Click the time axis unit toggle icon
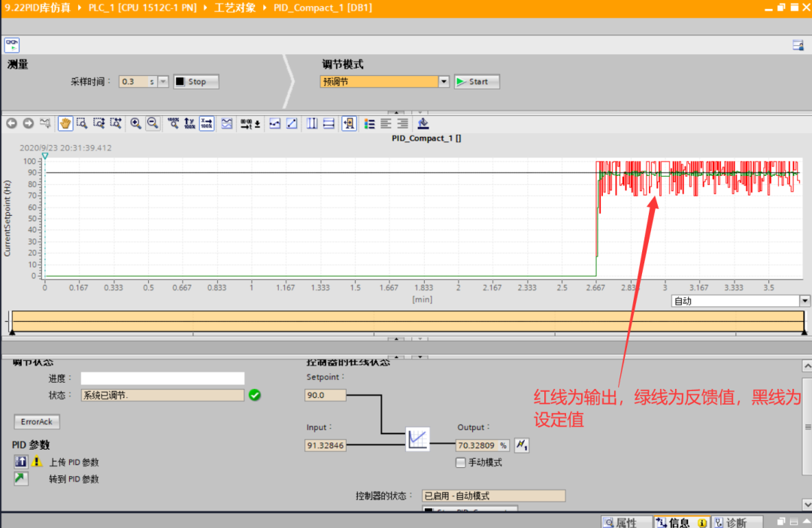Screen dimensions: 812x528 (x=250, y=123)
